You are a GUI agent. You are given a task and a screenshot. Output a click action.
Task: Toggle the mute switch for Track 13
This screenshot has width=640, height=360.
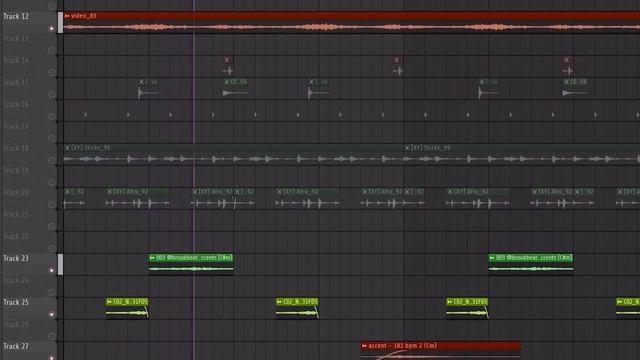coord(51,51)
